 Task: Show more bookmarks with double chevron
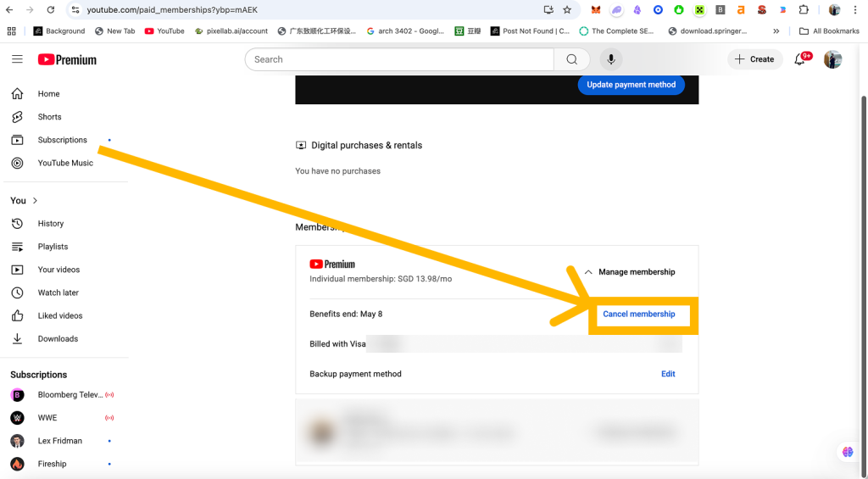[776, 31]
